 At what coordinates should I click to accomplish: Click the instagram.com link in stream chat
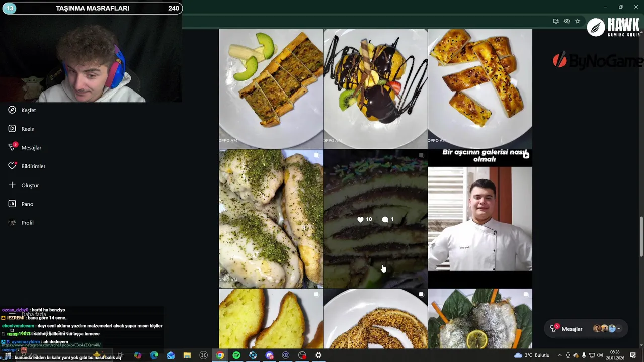pyautogui.click(x=51, y=345)
